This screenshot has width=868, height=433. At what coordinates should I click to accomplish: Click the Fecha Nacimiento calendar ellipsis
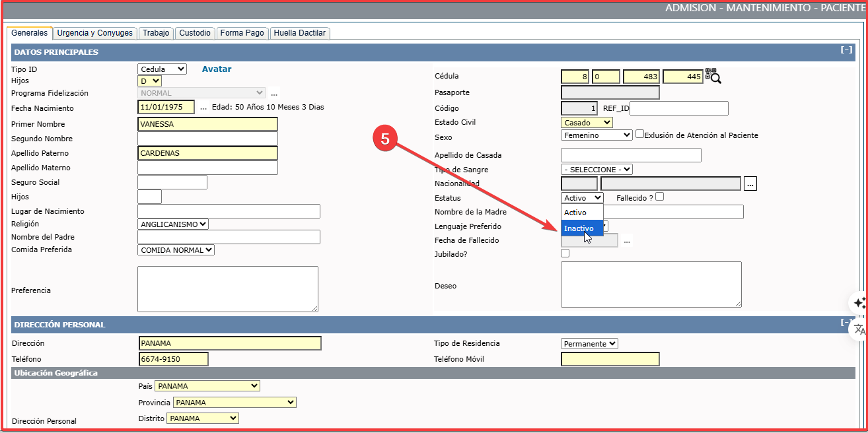[x=203, y=108]
